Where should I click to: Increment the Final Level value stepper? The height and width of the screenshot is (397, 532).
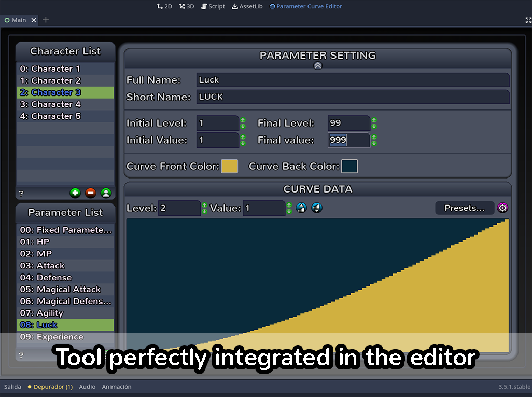click(x=374, y=120)
